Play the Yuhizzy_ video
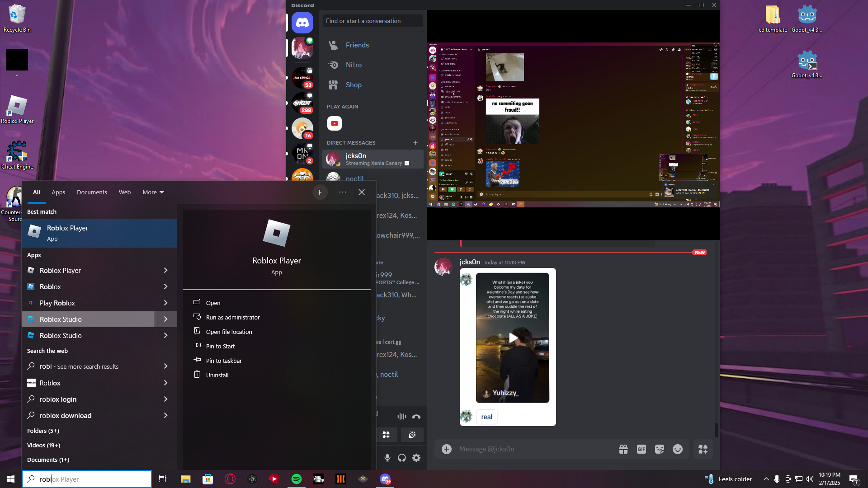The height and width of the screenshot is (488, 868). click(513, 338)
